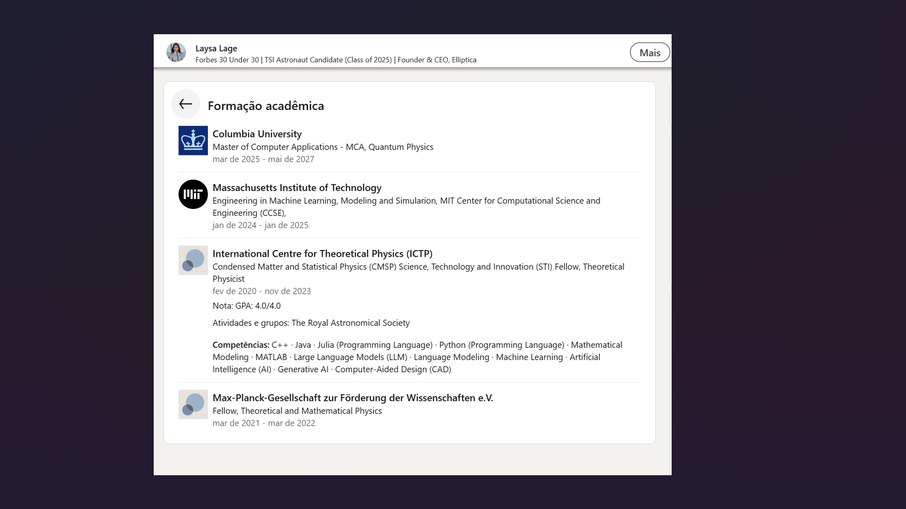
Task: Click the Nota: GPA: 4.0/4.0 line
Action: coord(246,306)
